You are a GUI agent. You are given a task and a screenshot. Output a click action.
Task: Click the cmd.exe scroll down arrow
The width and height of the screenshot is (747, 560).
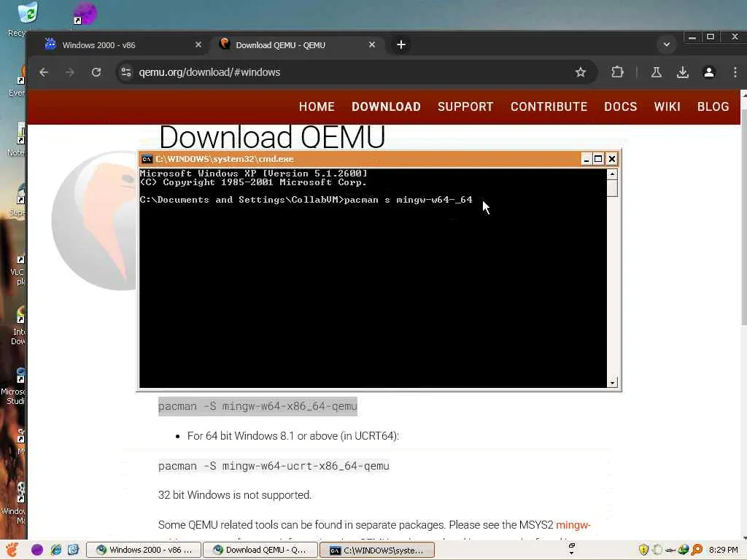tap(613, 382)
